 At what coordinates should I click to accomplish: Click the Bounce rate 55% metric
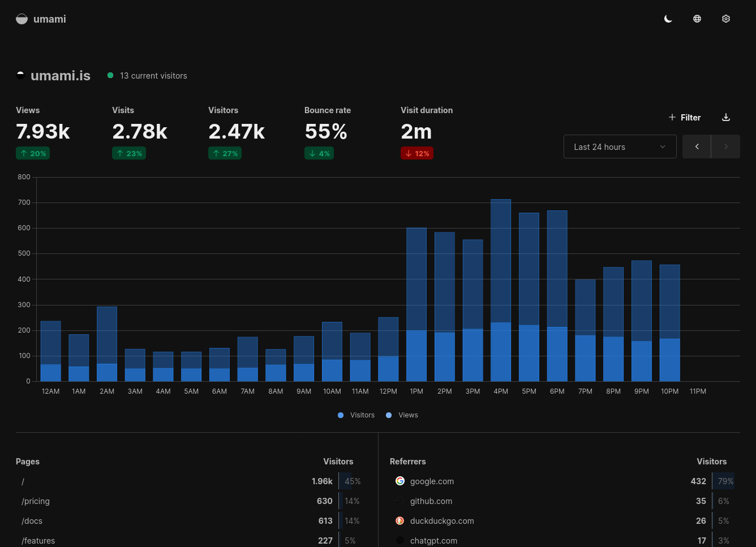click(328, 132)
